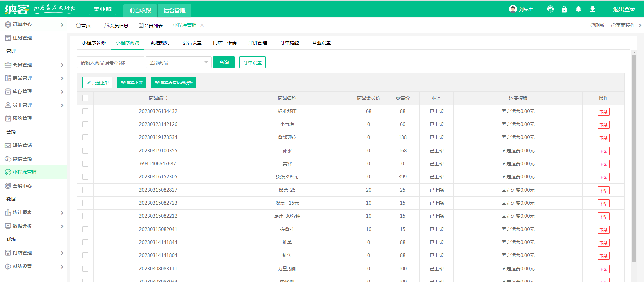The width and height of the screenshot is (644, 282).
Task: Switch to the 配送规则 tab
Action: point(160,43)
